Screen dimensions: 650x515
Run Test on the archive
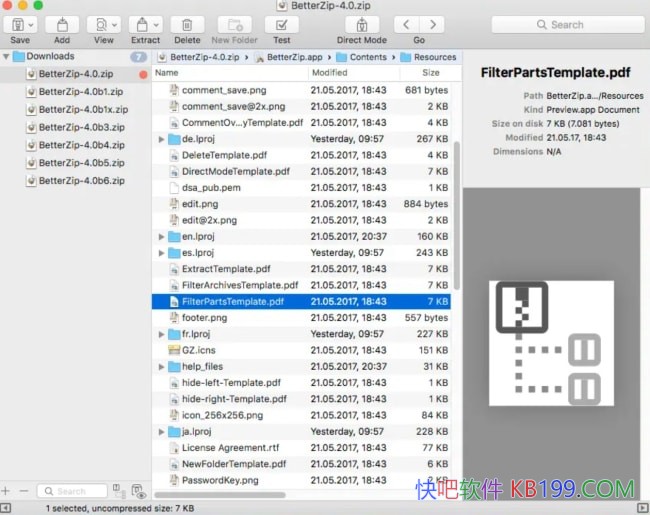click(x=282, y=24)
